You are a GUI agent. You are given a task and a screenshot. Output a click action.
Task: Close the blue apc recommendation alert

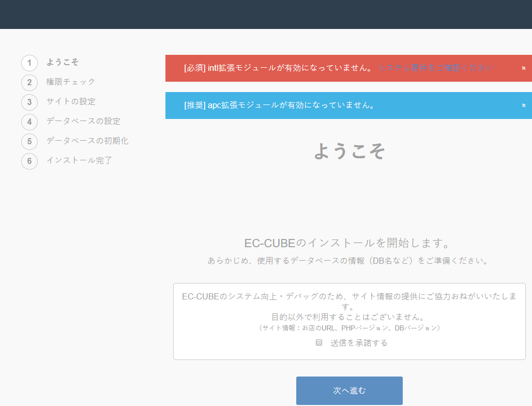coord(523,106)
